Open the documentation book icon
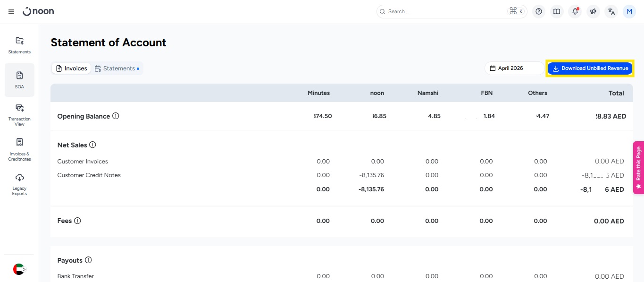 557,12
